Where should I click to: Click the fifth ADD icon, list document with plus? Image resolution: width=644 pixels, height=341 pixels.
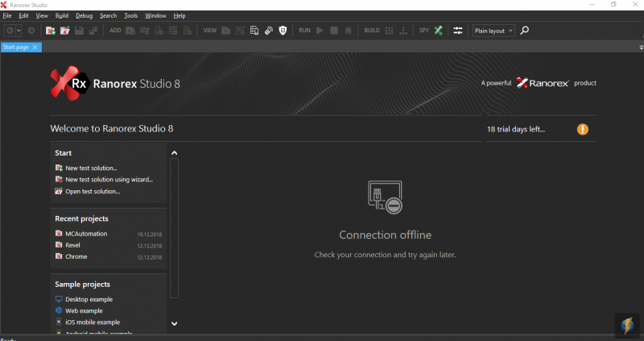click(x=188, y=31)
